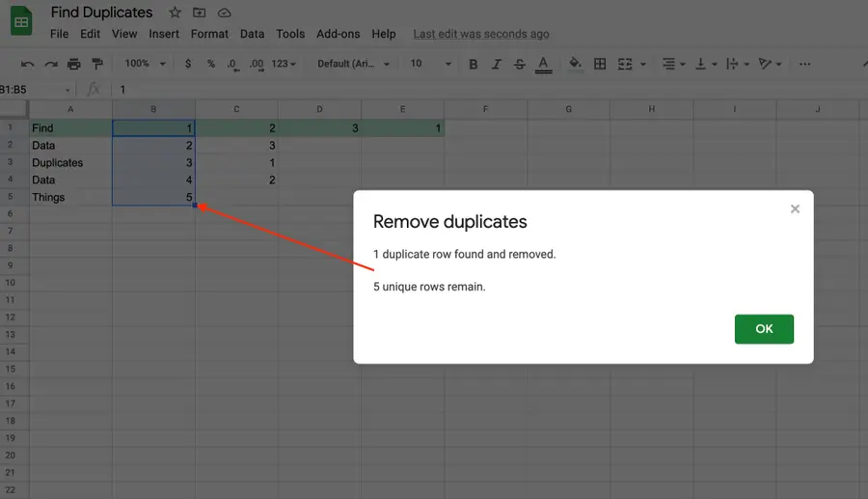Click the print icon
This screenshot has width=868, height=499.
(x=74, y=64)
